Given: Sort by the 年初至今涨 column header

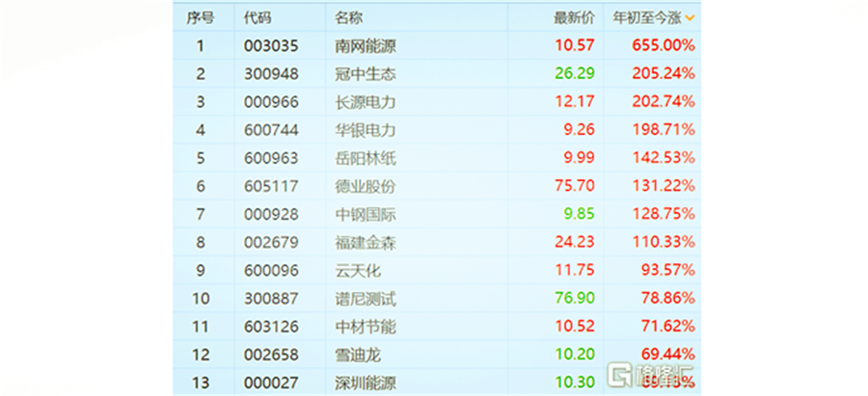Looking at the screenshot, I should 647,17.
